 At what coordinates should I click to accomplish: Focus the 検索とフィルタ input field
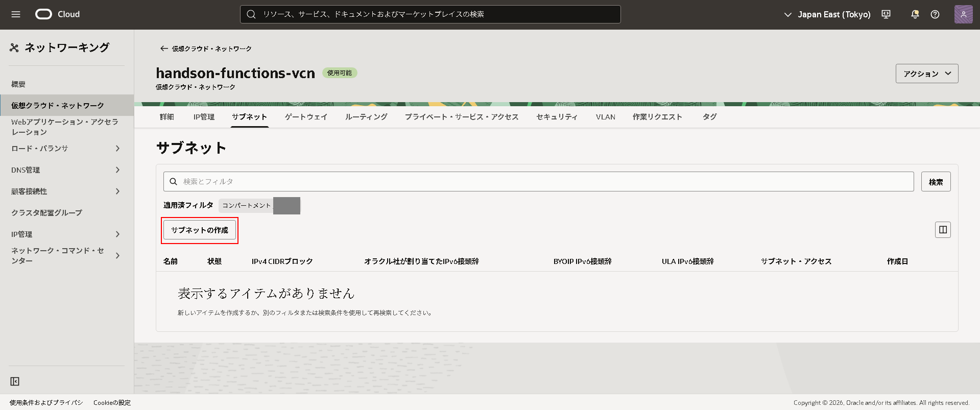pyautogui.click(x=538, y=182)
